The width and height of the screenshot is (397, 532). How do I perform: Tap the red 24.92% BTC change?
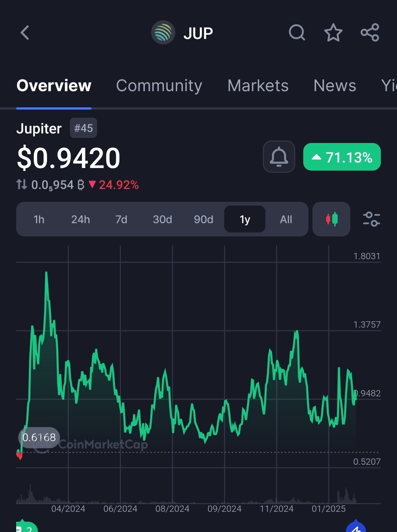(x=114, y=185)
